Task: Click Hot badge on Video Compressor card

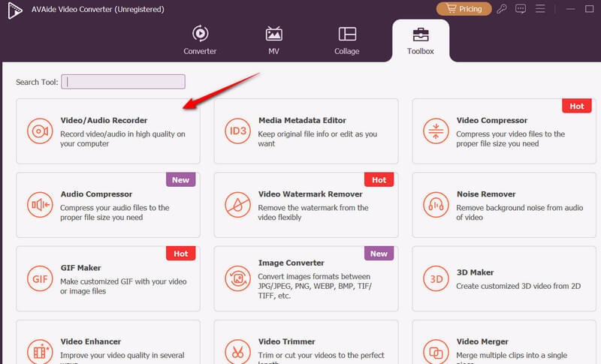Action: 576,106
